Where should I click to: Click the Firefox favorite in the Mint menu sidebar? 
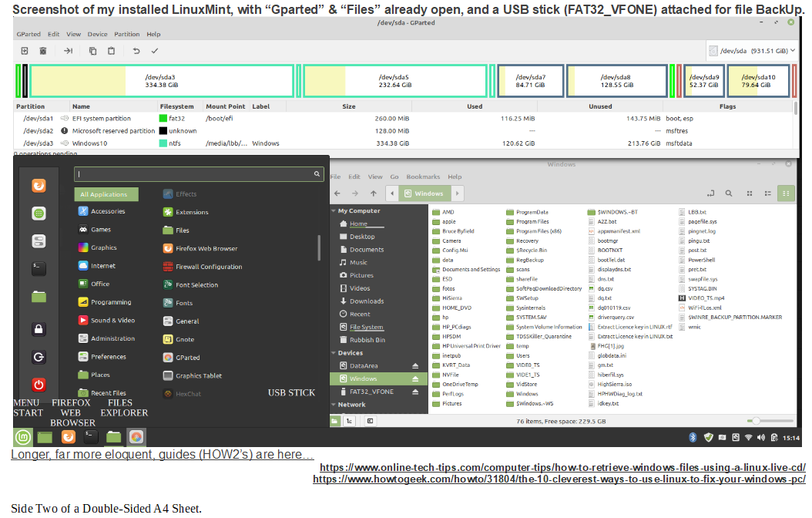[x=39, y=186]
